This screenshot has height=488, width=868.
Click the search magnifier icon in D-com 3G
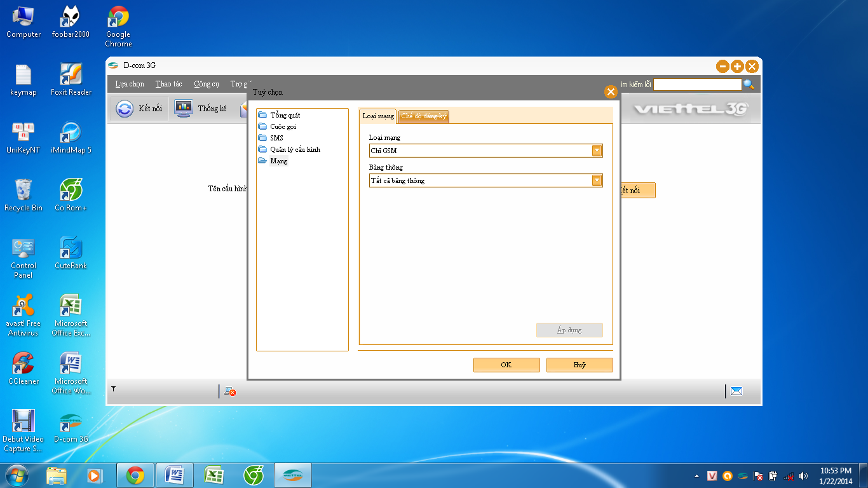(749, 85)
